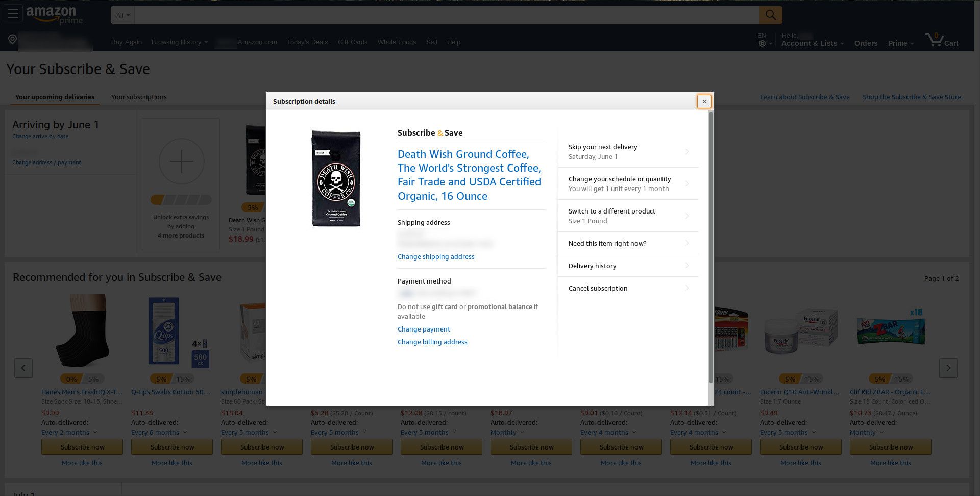This screenshot has height=496, width=980.
Task: Focus the Amazon search input field
Action: (x=447, y=15)
